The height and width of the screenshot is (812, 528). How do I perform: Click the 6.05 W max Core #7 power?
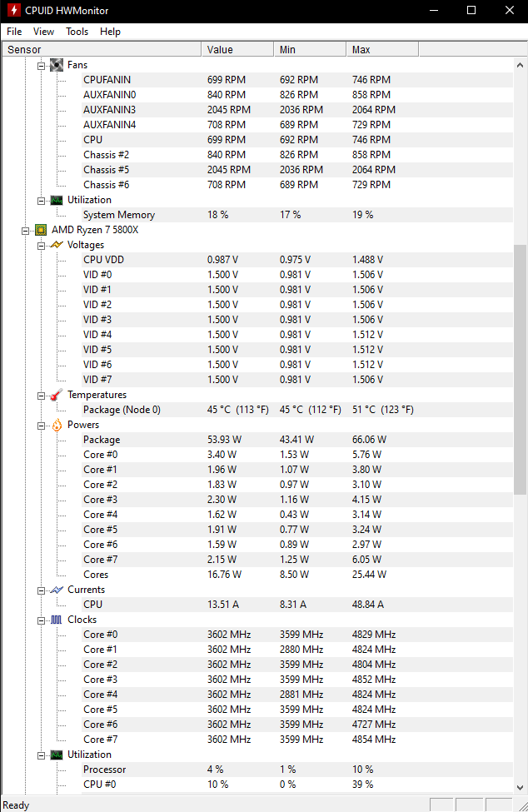click(366, 560)
